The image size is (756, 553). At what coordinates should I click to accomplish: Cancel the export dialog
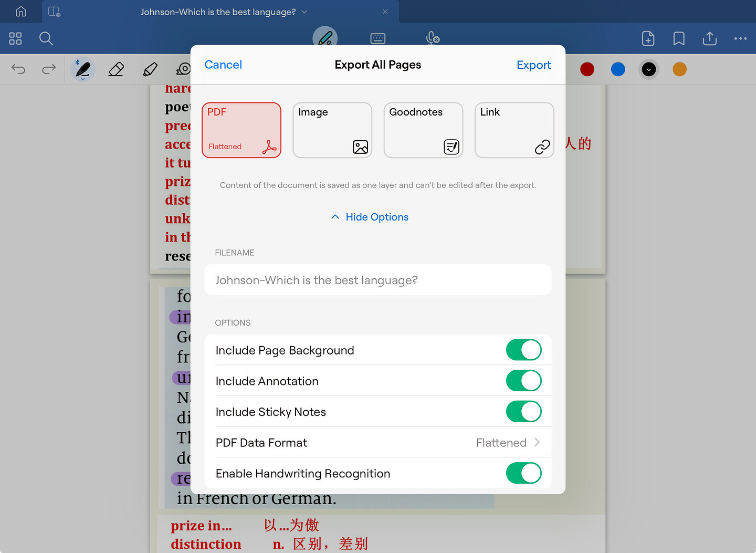[223, 65]
